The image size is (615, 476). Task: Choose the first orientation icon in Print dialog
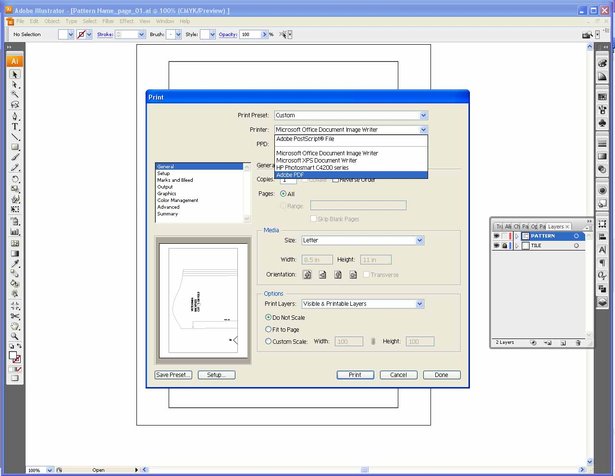click(307, 274)
